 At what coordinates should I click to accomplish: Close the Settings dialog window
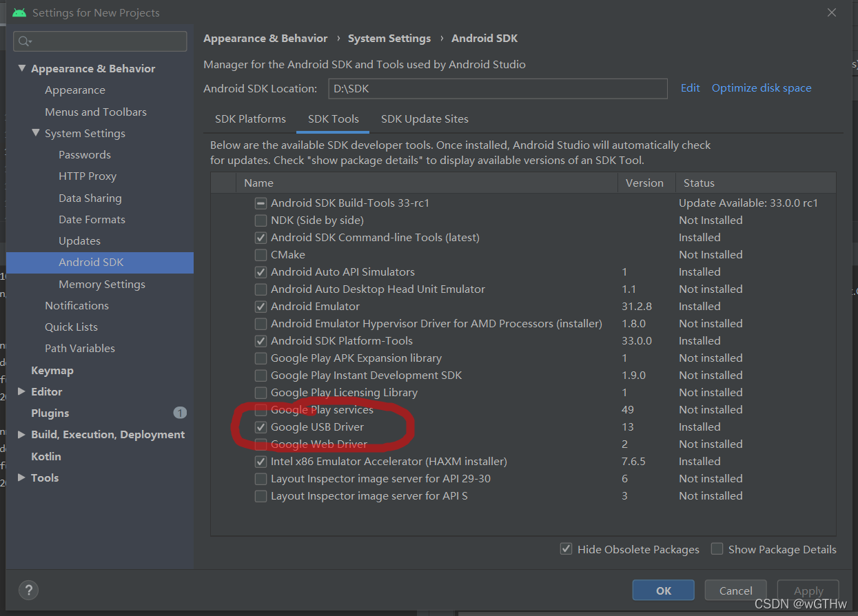(x=832, y=12)
